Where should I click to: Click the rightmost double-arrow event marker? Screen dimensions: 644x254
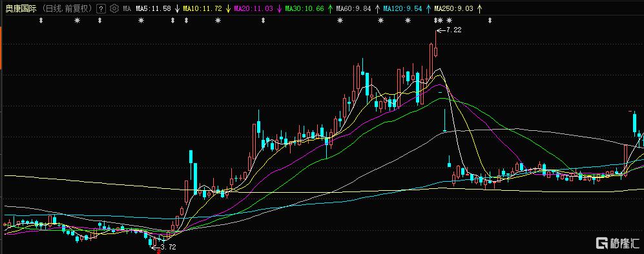click(x=490, y=21)
